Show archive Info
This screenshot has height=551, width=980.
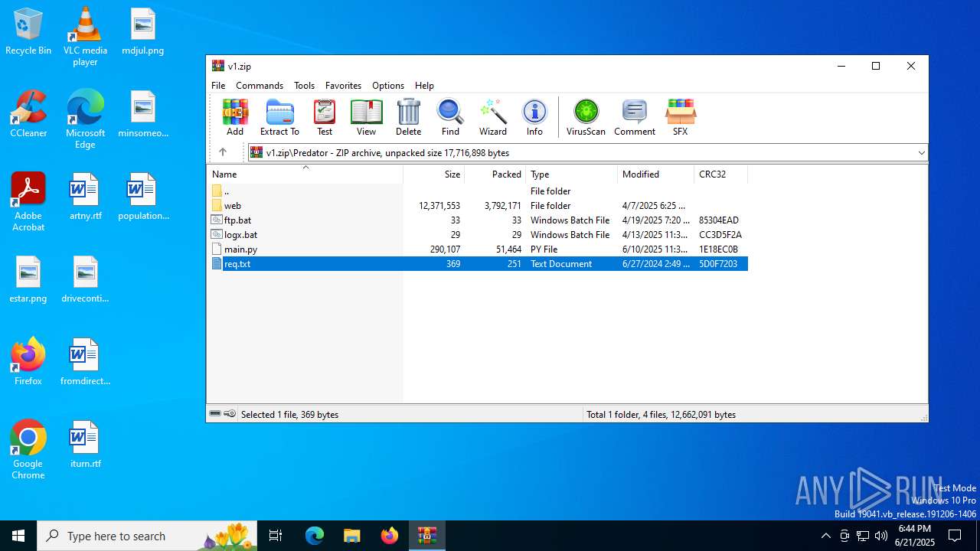(534, 117)
